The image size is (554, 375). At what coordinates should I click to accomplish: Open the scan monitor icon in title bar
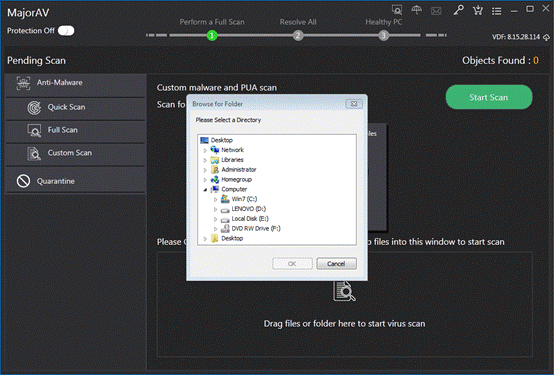tap(397, 10)
